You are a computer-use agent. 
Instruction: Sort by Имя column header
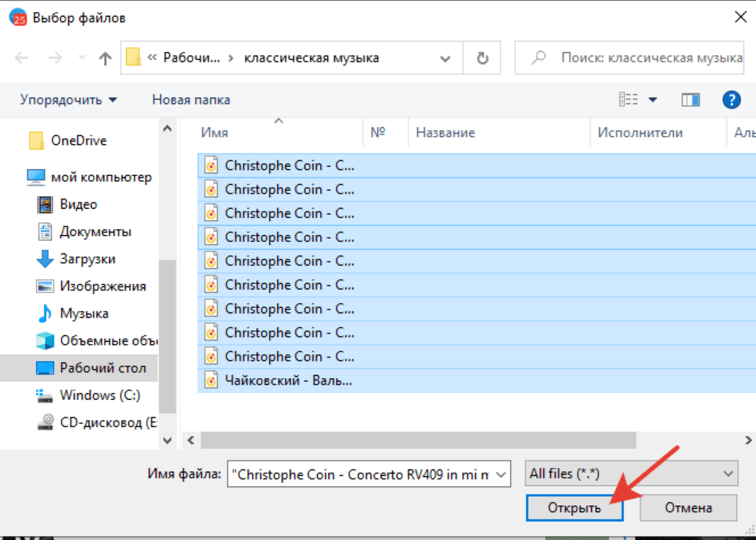pos(214,133)
